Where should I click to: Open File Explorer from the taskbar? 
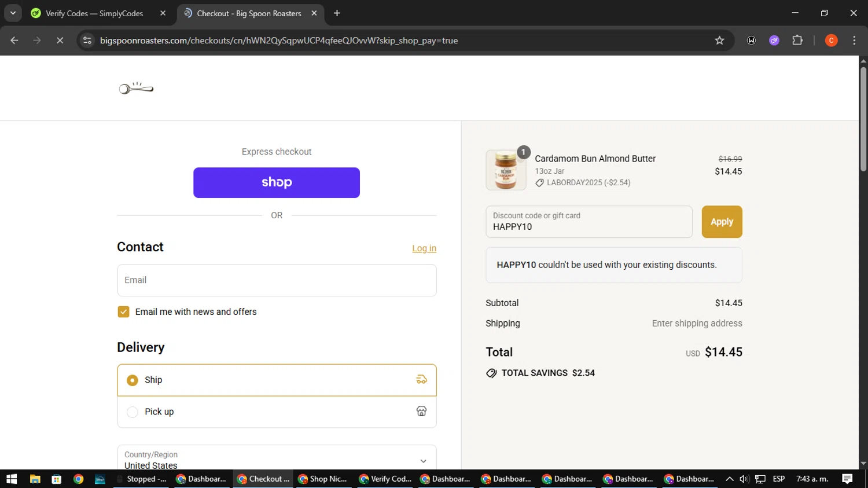point(35,479)
